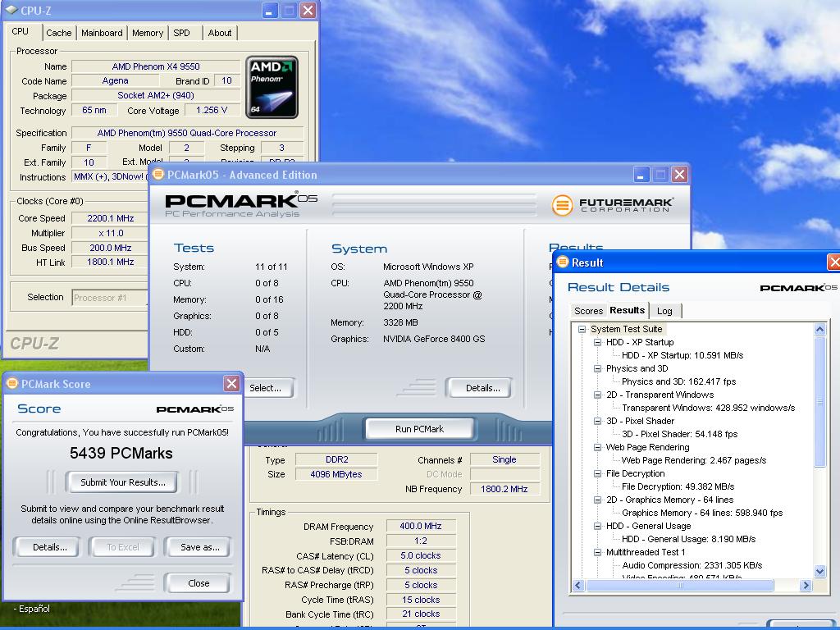Click the Save as... button
This screenshot has width=840, height=630.
pos(199,547)
